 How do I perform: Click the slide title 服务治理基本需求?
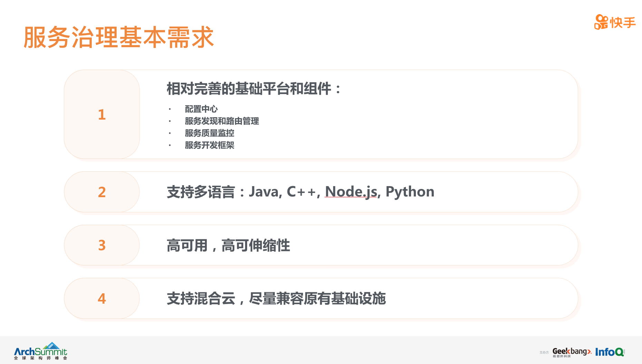(x=119, y=37)
